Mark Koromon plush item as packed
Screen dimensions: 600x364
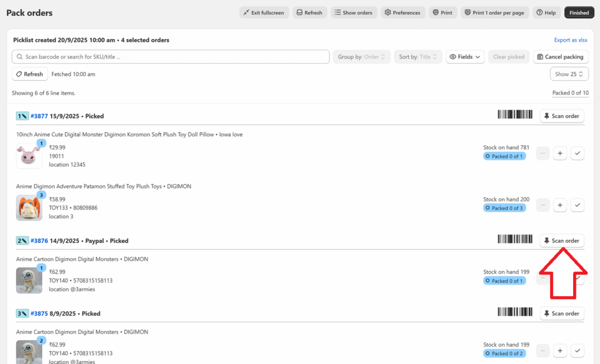(x=577, y=153)
